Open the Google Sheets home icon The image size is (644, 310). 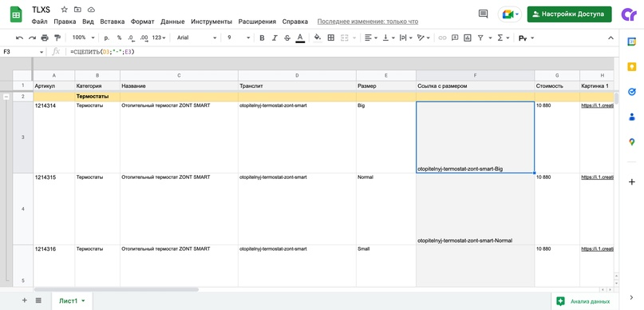[x=16, y=15]
